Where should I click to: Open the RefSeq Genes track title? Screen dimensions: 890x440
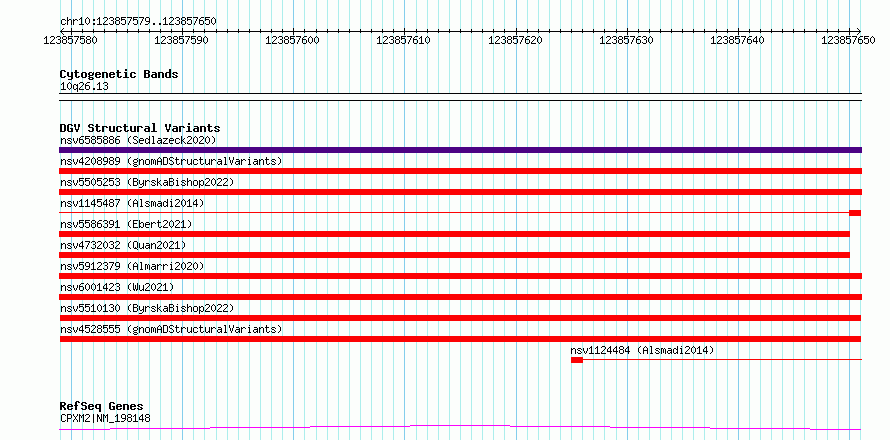(x=102, y=407)
